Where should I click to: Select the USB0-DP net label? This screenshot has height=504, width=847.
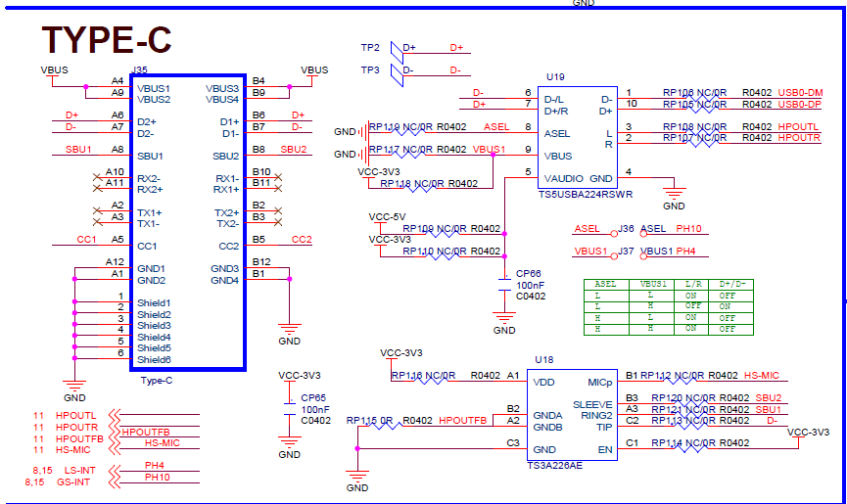(800, 104)
